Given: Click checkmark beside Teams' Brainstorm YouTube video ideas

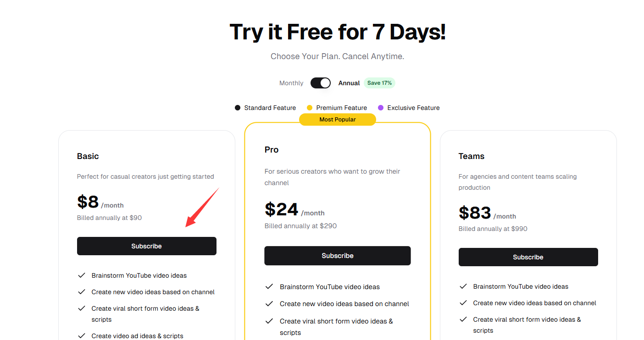Looking at the screenshot, I should [x=463, y=286].
